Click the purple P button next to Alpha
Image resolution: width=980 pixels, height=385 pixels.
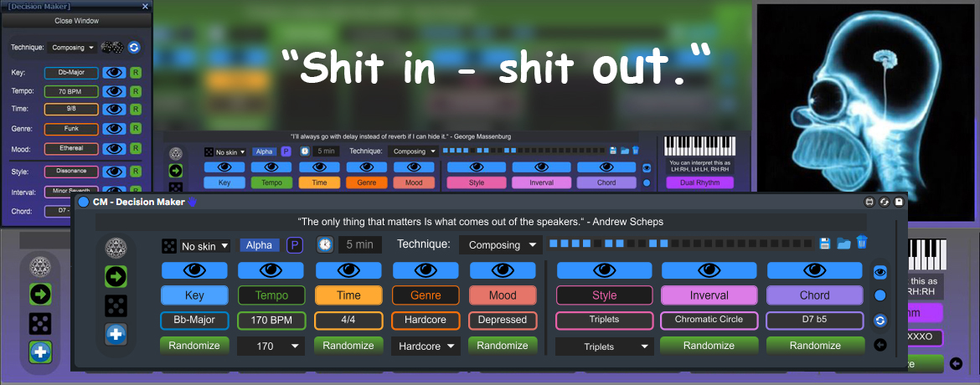pyautogui.click(x=295, y=245)
